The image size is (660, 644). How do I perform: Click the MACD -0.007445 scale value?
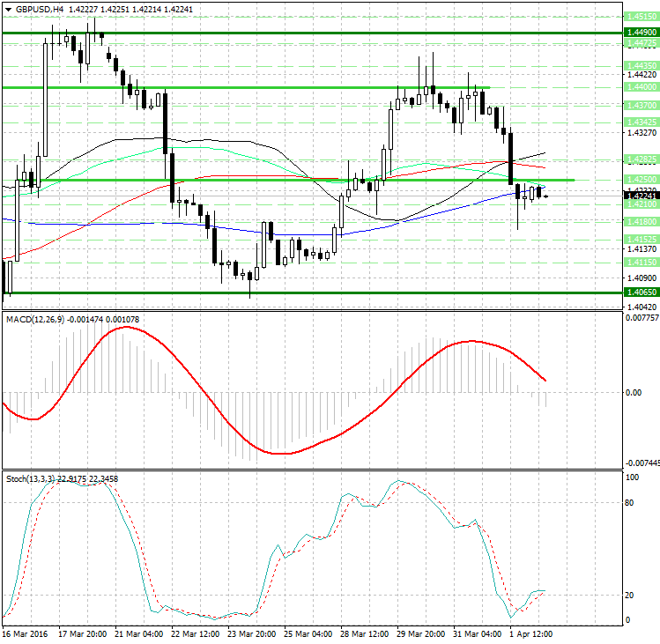point(641,462)
